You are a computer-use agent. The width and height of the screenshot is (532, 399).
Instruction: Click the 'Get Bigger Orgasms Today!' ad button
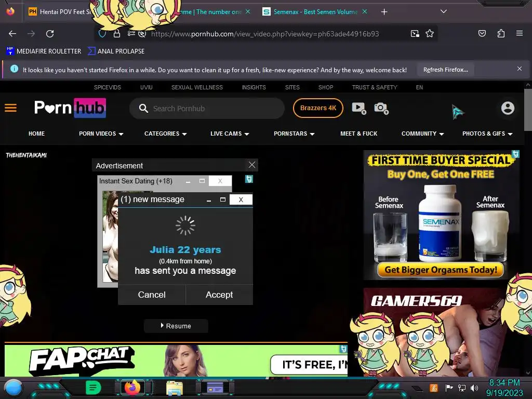[x=441, y=270]
